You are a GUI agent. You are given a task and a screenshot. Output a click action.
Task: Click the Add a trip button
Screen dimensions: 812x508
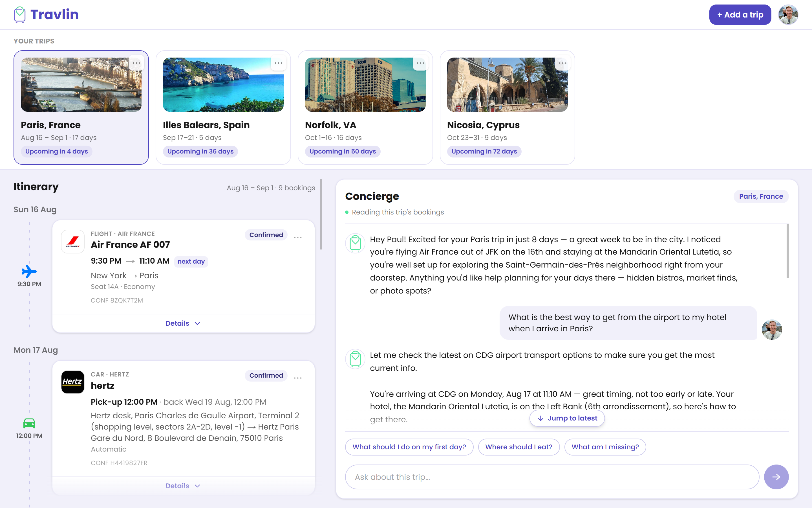(740, 15)
